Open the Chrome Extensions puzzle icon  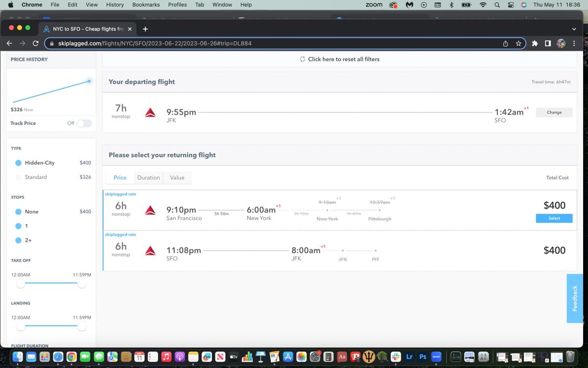click(535, 44)
